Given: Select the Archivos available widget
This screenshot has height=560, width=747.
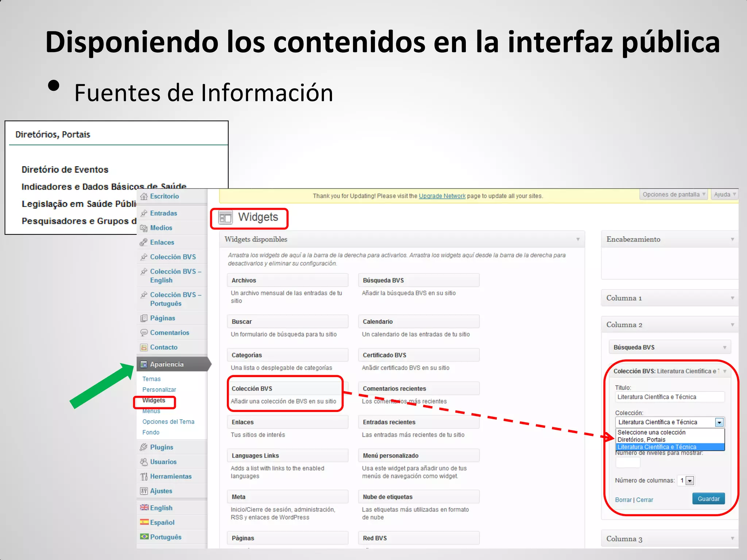Looking at the screenshot, I should point(287,280).
